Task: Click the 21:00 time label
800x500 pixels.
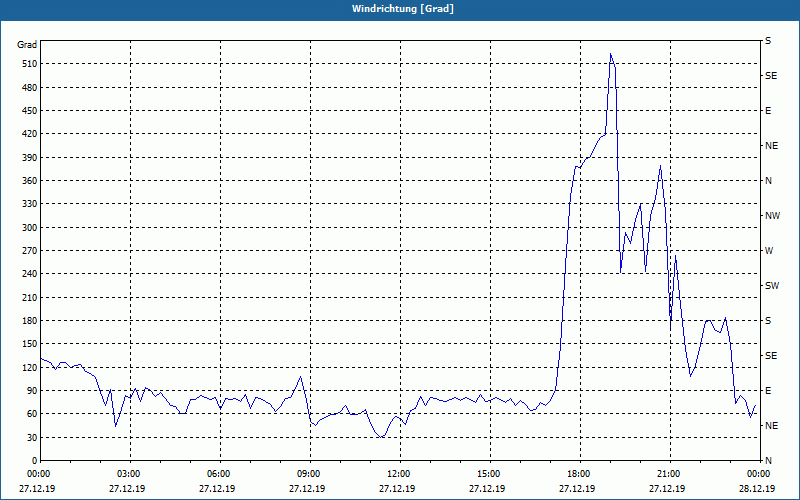Action: (x=670, y=473)
